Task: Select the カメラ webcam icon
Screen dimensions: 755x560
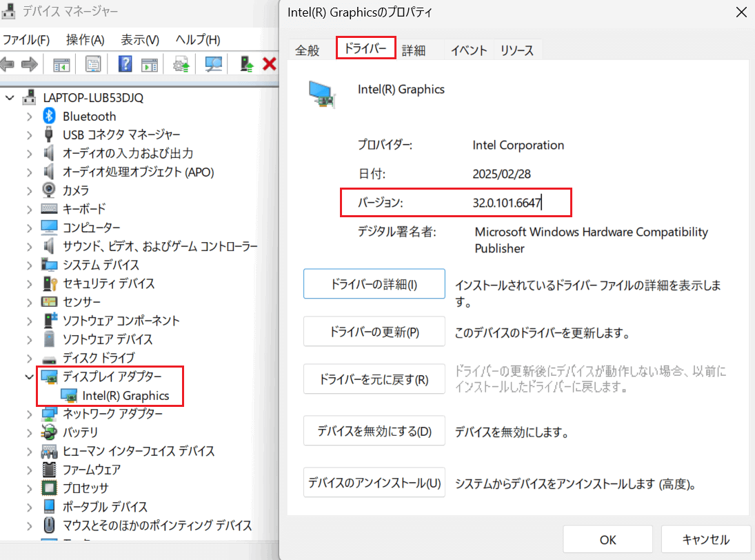Action: (x=49, y=190)
